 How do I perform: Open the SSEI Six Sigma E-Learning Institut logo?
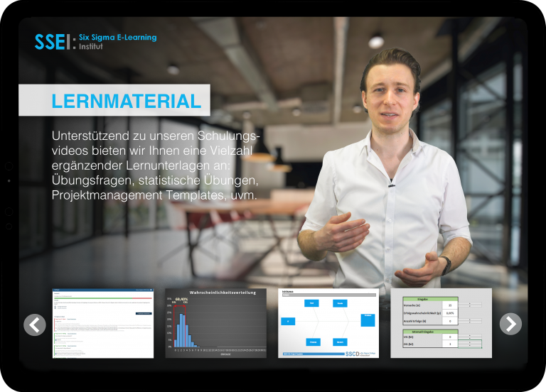(x=95, y=42)
